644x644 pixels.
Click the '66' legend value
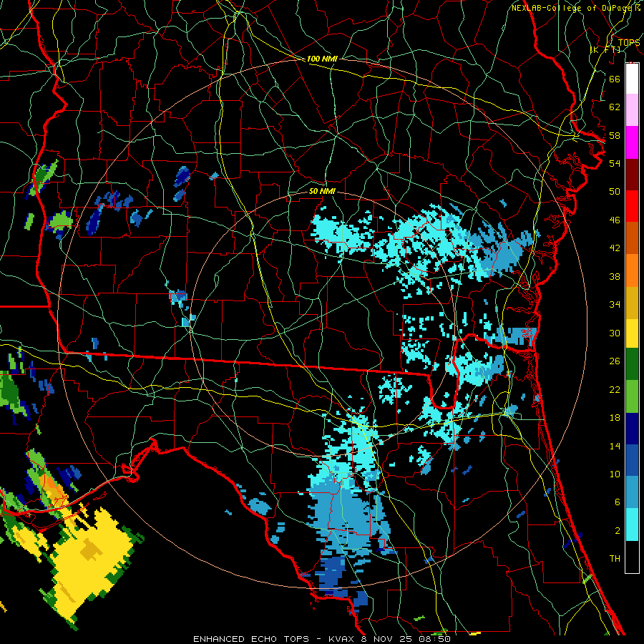coord(615,79)
